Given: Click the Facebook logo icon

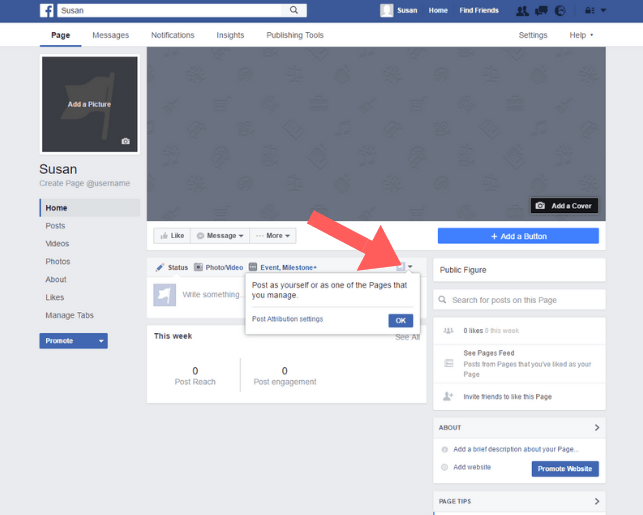Looking at the screenshot, I should [46, 10].
